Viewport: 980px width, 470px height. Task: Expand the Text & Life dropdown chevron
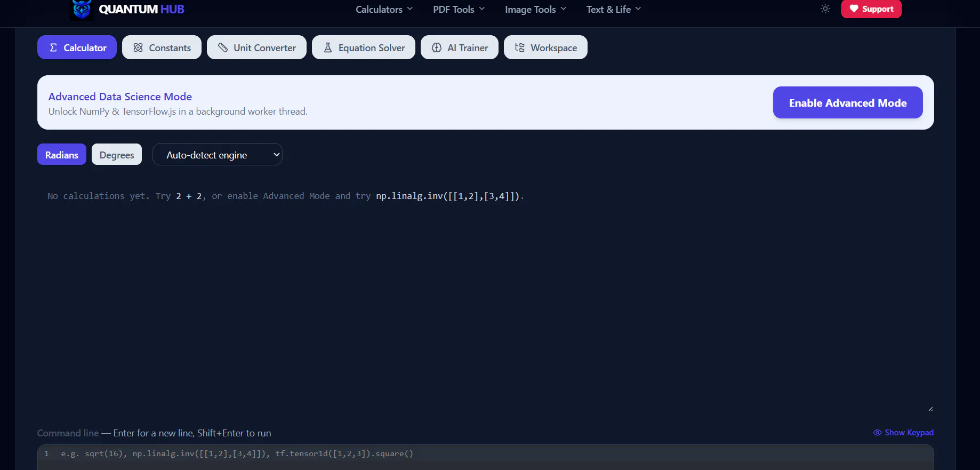(638, 9)
